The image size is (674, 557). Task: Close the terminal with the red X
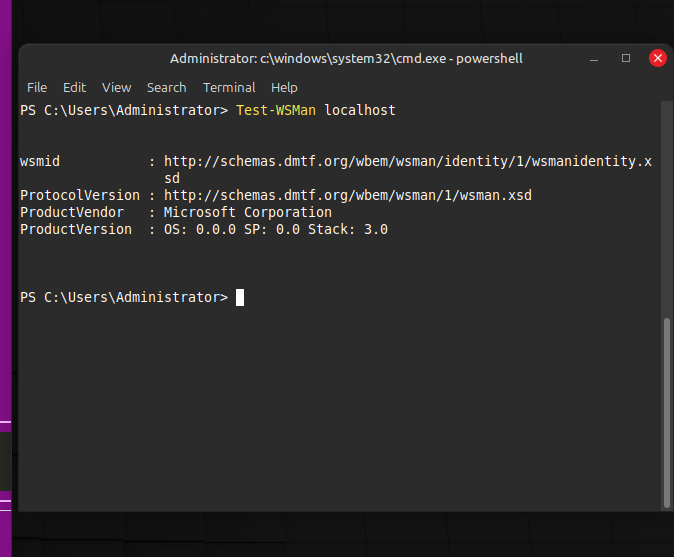657,58
